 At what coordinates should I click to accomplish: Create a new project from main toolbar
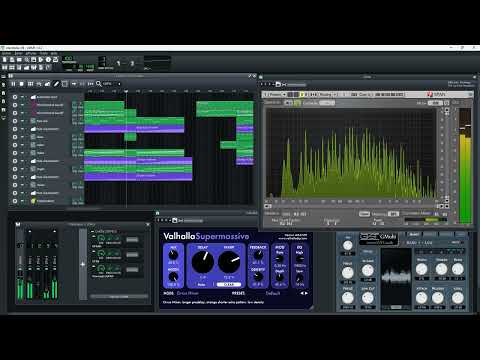[5, 60]
